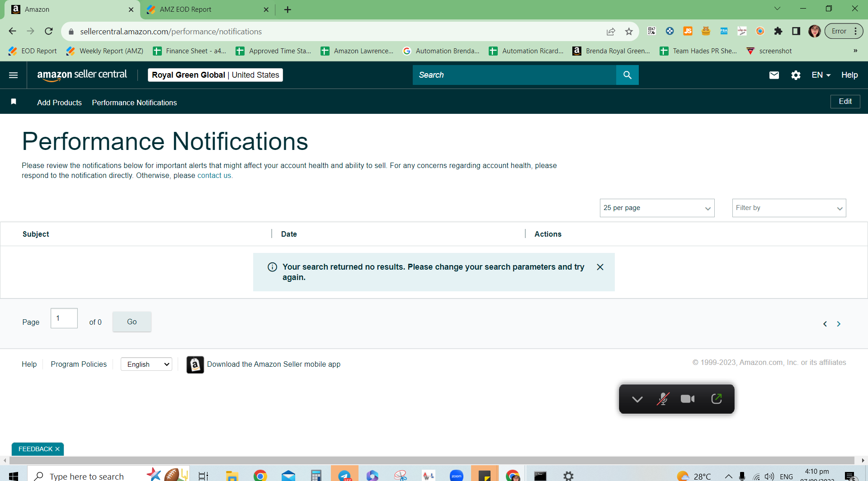
Task: Show more bookmarks overflow chevron
Action: click(855, 51)
